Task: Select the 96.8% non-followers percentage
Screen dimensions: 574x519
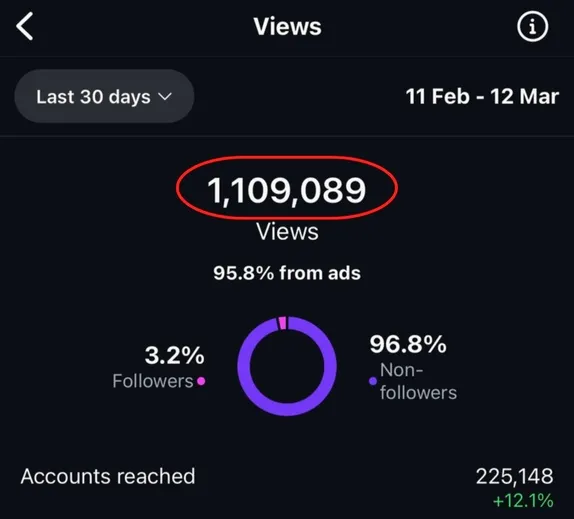Action: point(408,344)
